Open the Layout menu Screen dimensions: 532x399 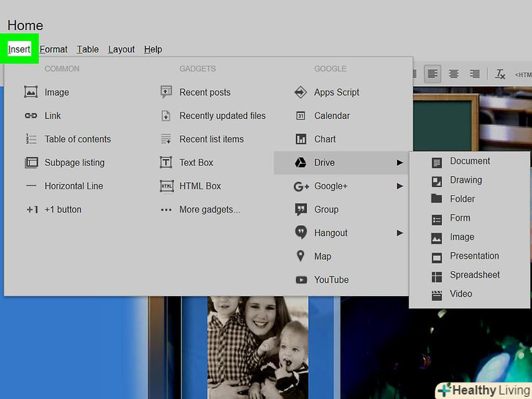tap(121, 50)
